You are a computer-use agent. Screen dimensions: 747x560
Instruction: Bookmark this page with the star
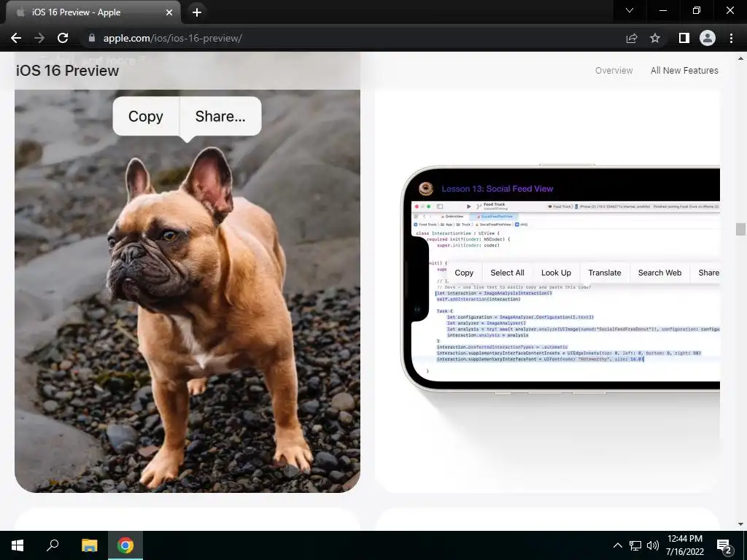655,38
